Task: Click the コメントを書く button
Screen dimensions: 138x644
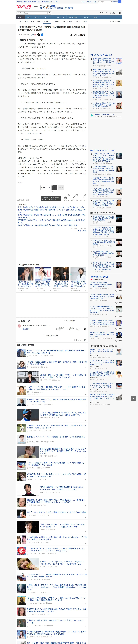Action: tap(69, 321)
